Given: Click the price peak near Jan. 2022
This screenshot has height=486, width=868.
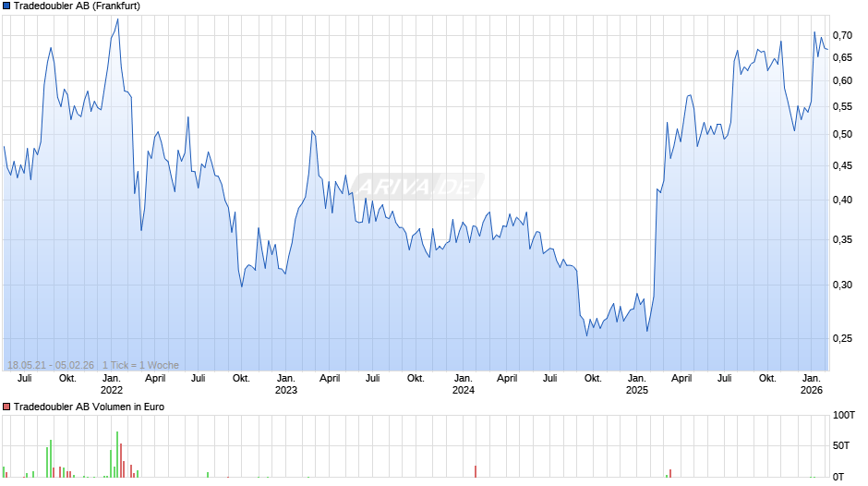Looking at the screenshot, I should pos(117,19).
